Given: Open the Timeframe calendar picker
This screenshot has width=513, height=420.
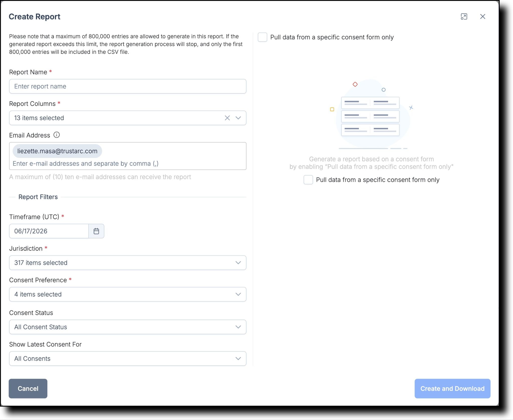Looking at the screenshot, I should click(x=96, y=231).
